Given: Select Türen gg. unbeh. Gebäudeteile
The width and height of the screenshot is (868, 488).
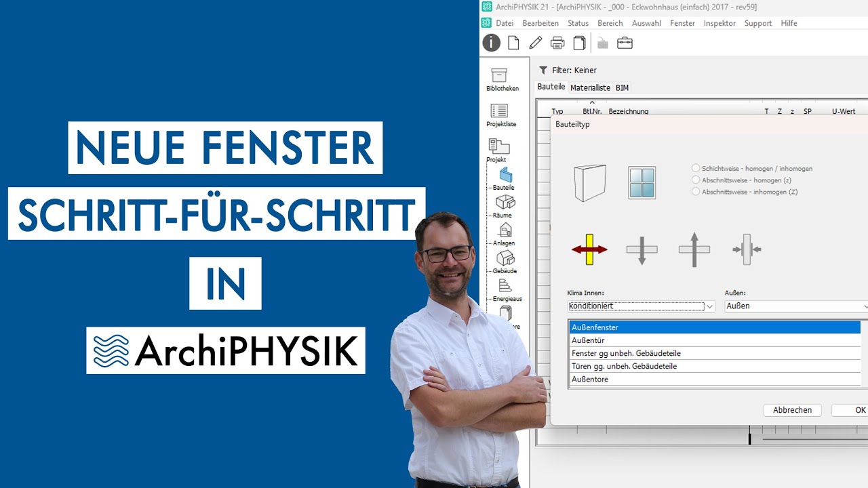Looking at the screenshot, I should tap(715, 366).
